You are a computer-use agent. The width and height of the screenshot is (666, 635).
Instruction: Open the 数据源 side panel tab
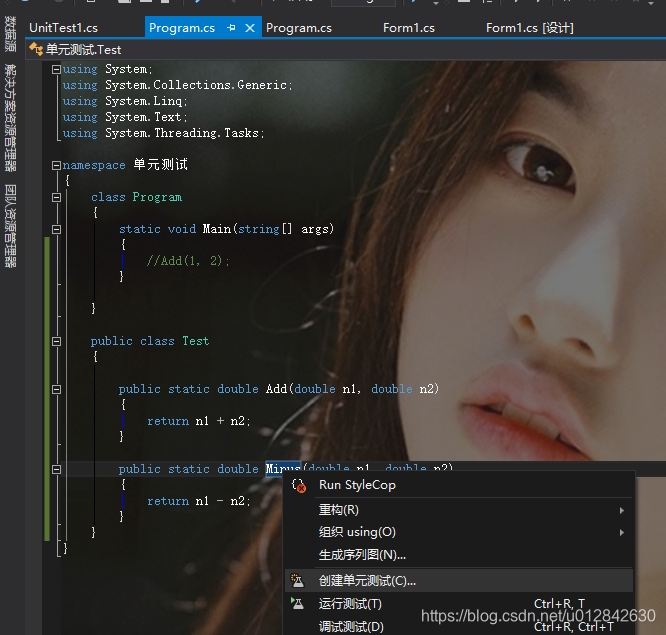point(10,34)
